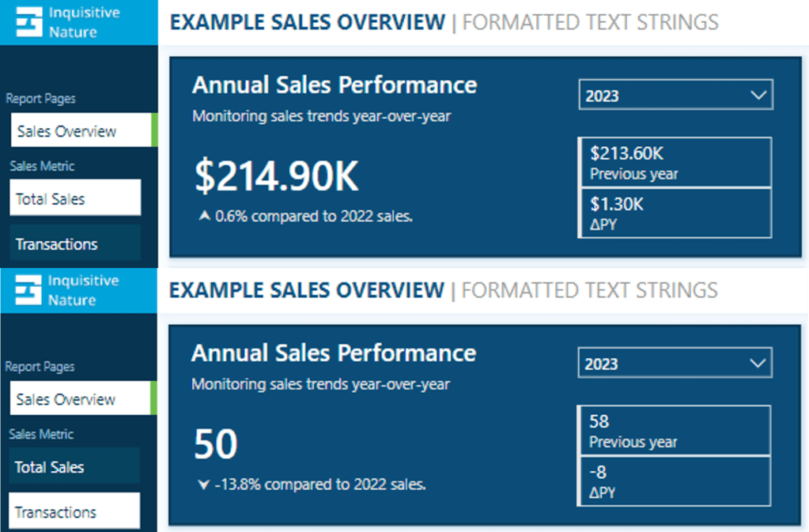Open Sales Overview page above highlighted Total Sales
The height and width of the screenshot is (532, 809).
(81, 130)
